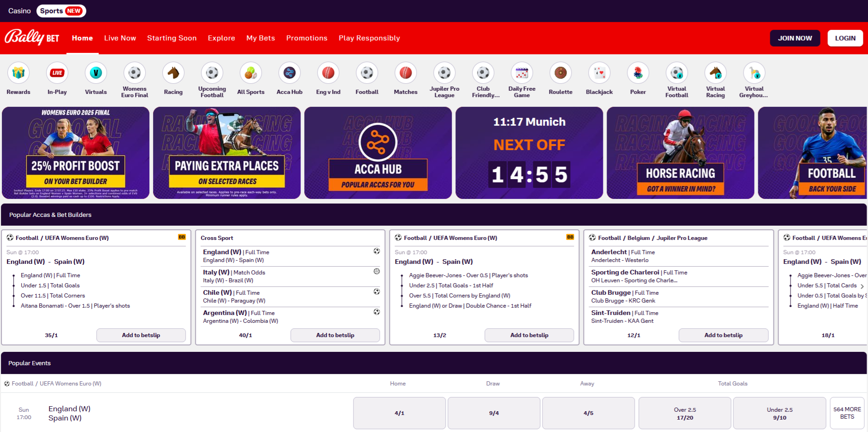Open the Poker chips icon
Screen dimensions: 868x432
point(638,73)
